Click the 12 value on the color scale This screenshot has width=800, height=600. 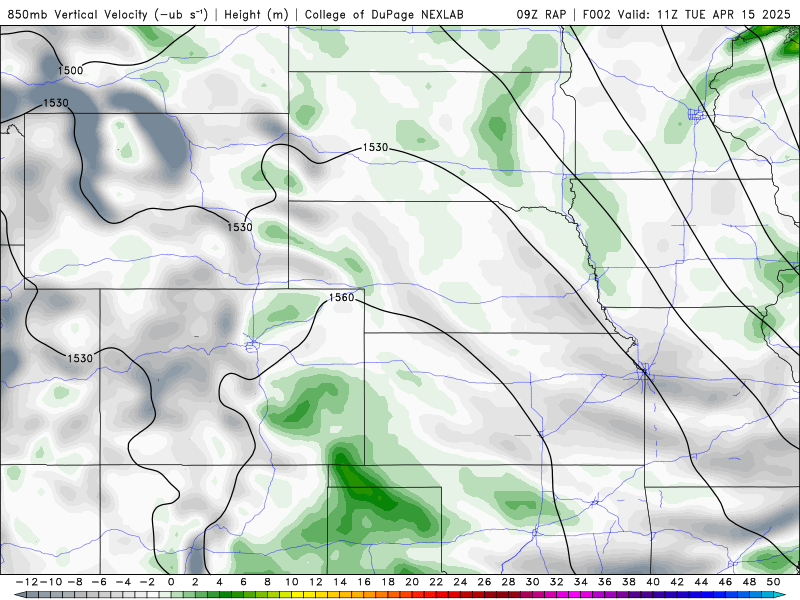pos(316,582)
